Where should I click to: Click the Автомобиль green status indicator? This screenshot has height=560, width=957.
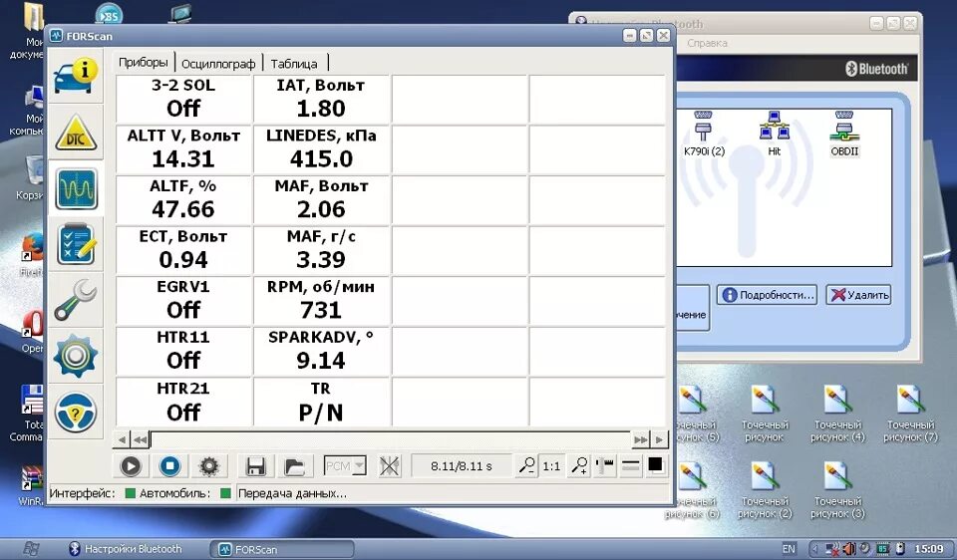(226, 493)
